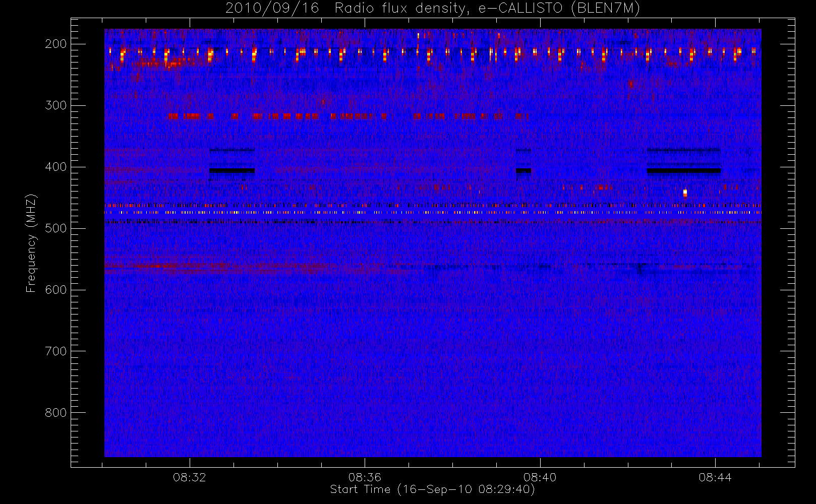Click the plot title "2010/09/16 Radio flux density, e-CALLISTO (BLEN7M)"
Screen dimensions: 816x504
click(433, 8)
